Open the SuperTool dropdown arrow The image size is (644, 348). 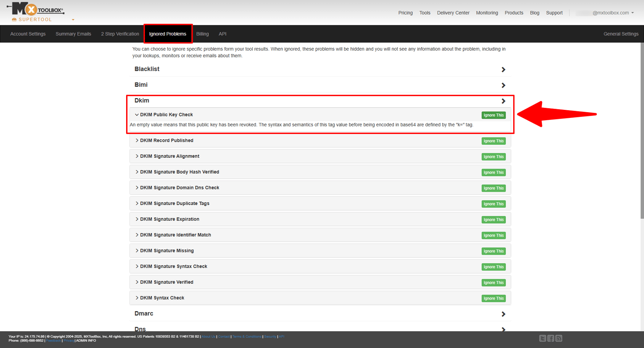[73, 20]
